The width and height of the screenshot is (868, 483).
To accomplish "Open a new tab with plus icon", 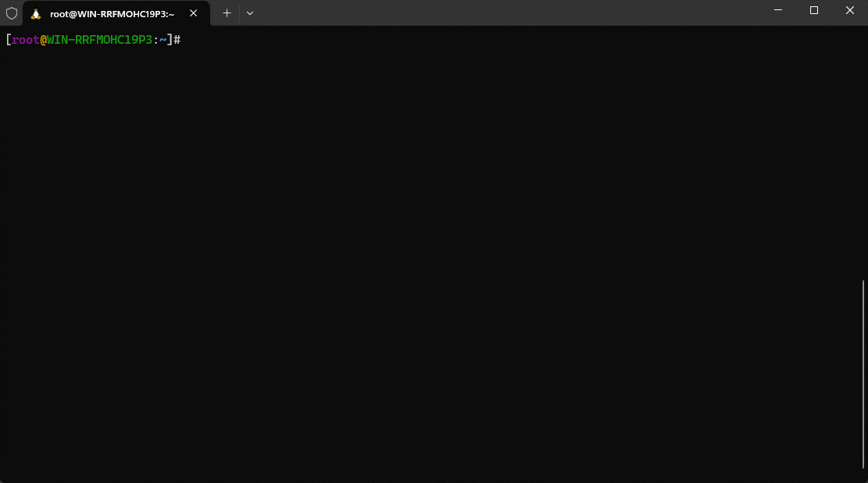I will [227, 13].
